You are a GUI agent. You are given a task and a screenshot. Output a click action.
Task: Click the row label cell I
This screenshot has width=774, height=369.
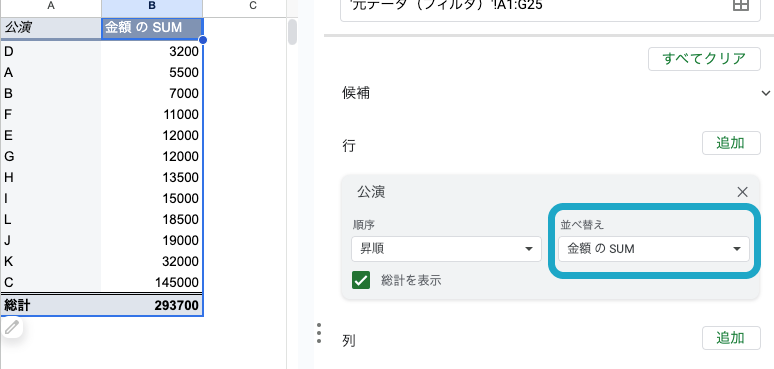click(x=51, y=198)
